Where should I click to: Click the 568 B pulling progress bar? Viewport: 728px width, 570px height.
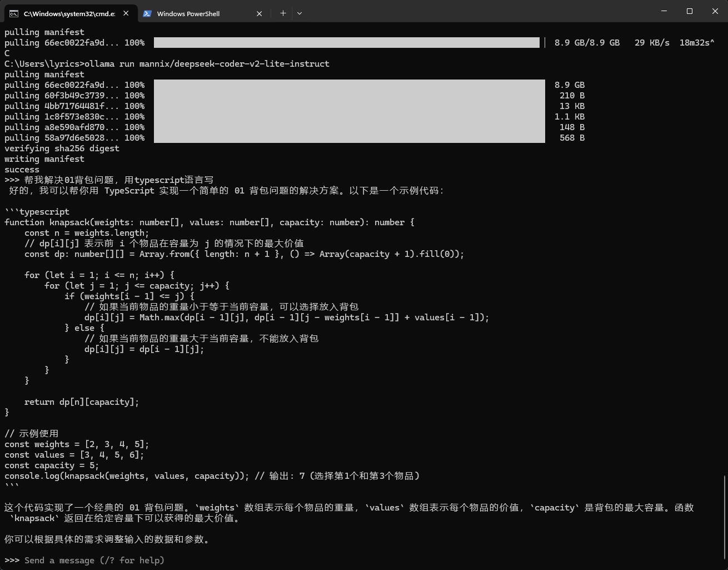tap(349, 138)
